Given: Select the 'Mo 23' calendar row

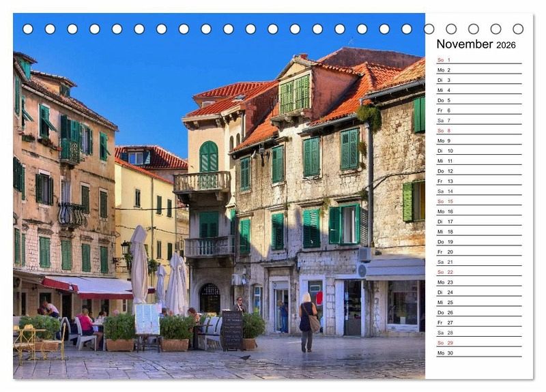Looking at the screenshot, I should coord(479,282).
